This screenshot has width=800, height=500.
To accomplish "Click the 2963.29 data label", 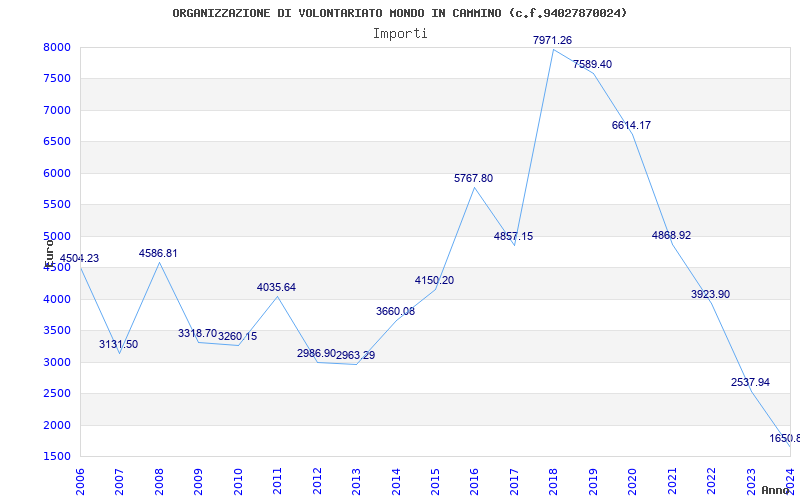I will (x=356, y=356).
